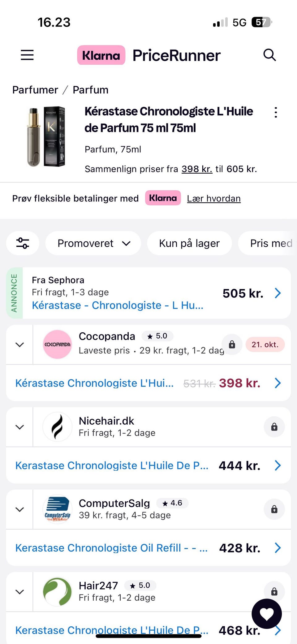Image resolution: width=297 pixels, height=644 pixels.
Task: Open the three-dot product options menu
Action: coord(276,112)
